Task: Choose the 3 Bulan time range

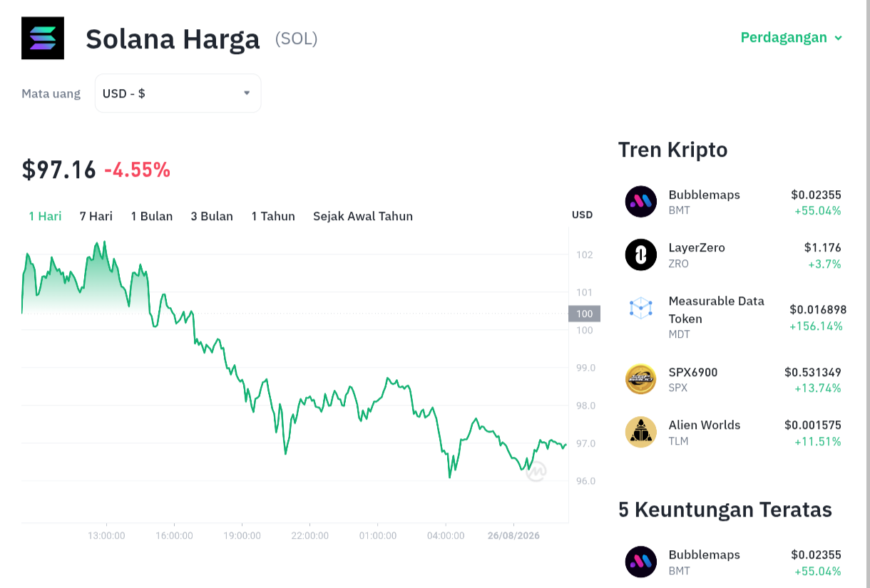Action: click(212, 216)
